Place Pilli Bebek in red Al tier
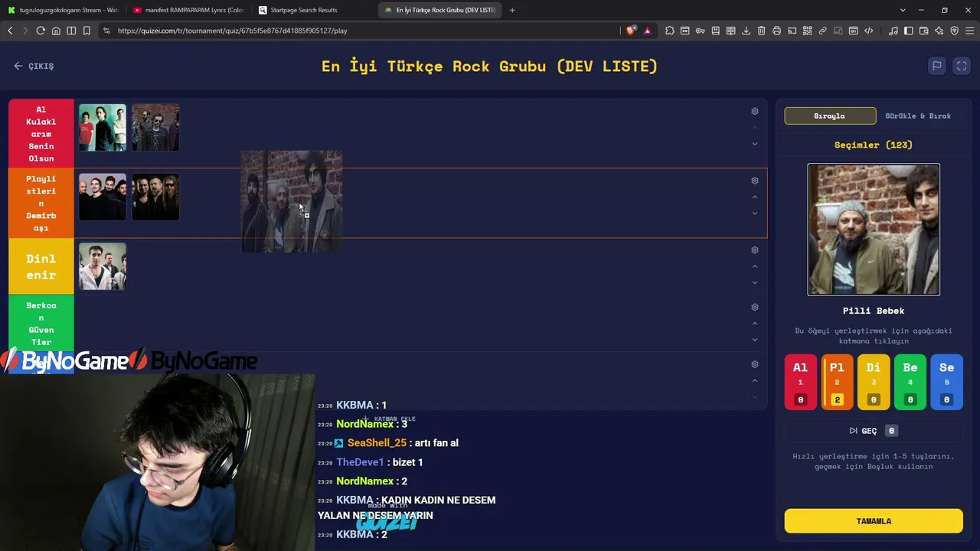Screen dimensions: 980x551 click(801, 382)
